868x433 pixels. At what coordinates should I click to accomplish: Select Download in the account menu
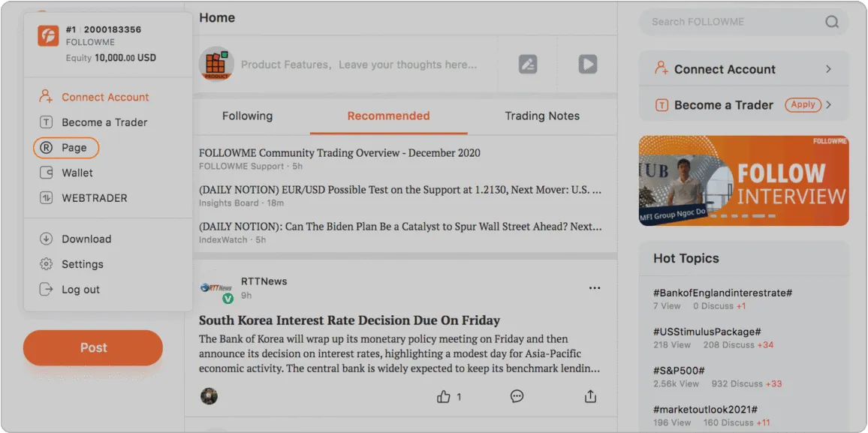(x=86, y=239)
